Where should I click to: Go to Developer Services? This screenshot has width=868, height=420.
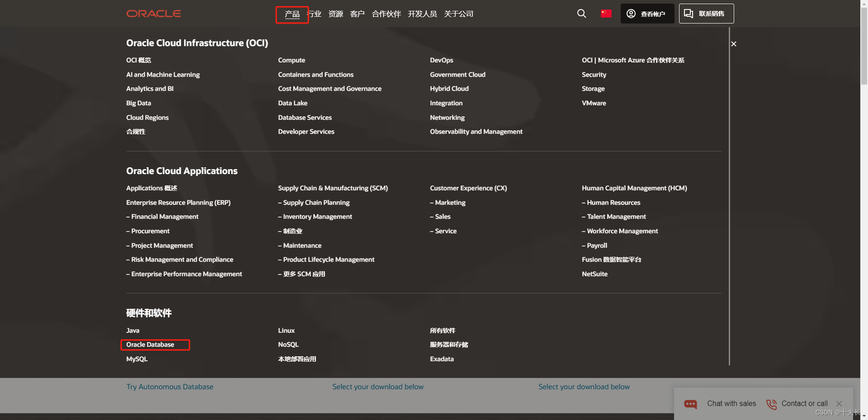(x=306, y=132)
